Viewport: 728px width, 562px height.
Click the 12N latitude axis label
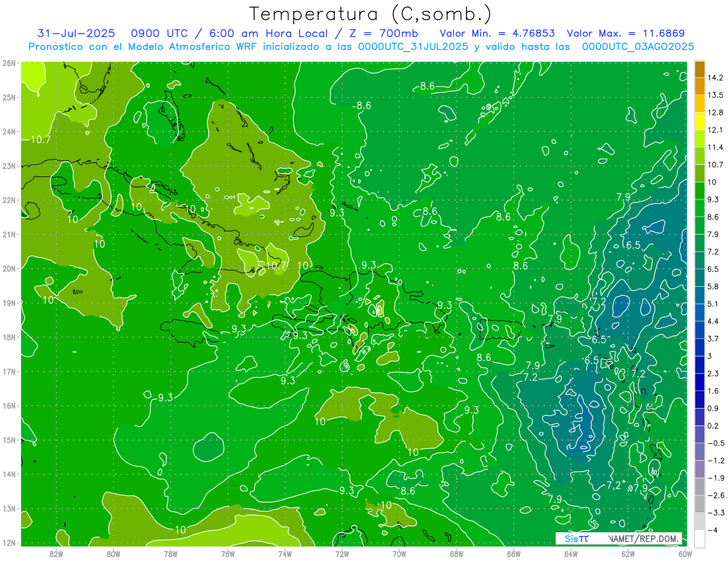pyautogui.click(x=8, y=543)
